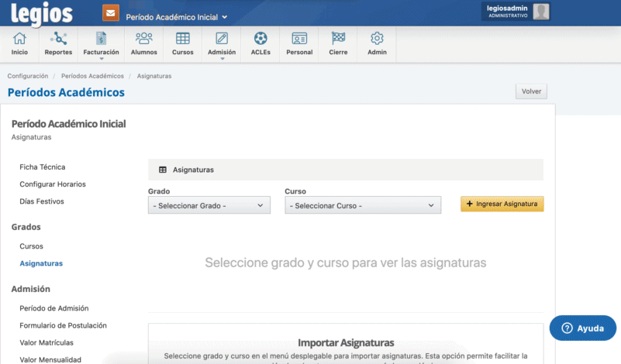Image resolution: width=621 pixels, height=364 pixels.
Task: Click the Seleccione grado y curso message
Action: pyautogui.click(x=345, y=263)
